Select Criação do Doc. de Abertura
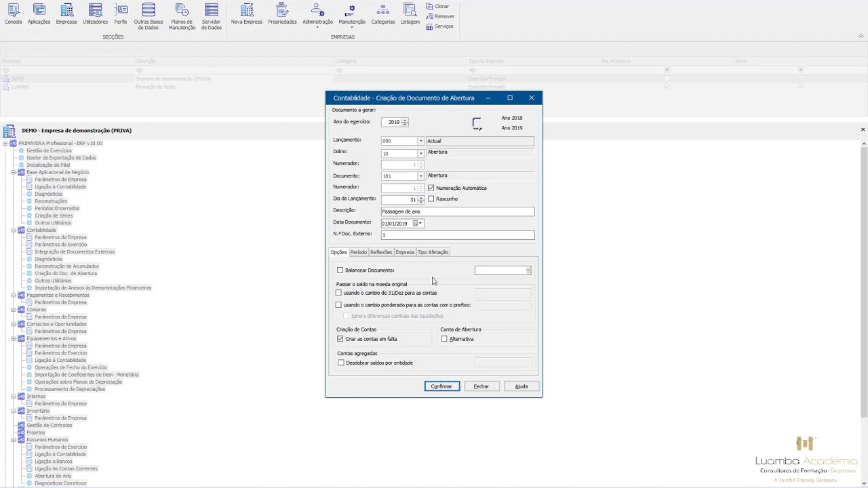Image resolution: width=868 pixels, height=488 pixels. click(x=66, y=273)
